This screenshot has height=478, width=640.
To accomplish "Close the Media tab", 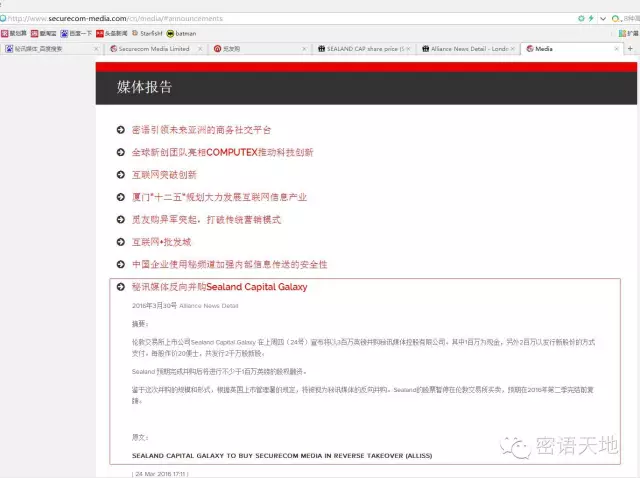I will coord(616,49).
